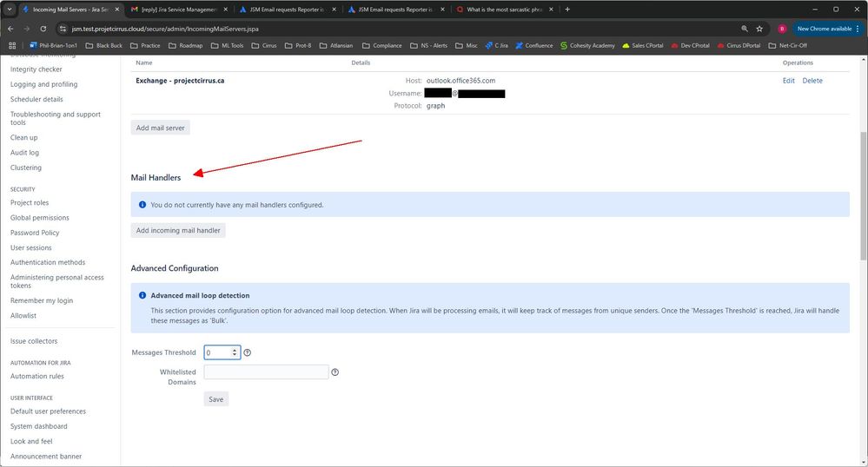
Task: View site information icon in address bar
Action: tap(63, 29)
